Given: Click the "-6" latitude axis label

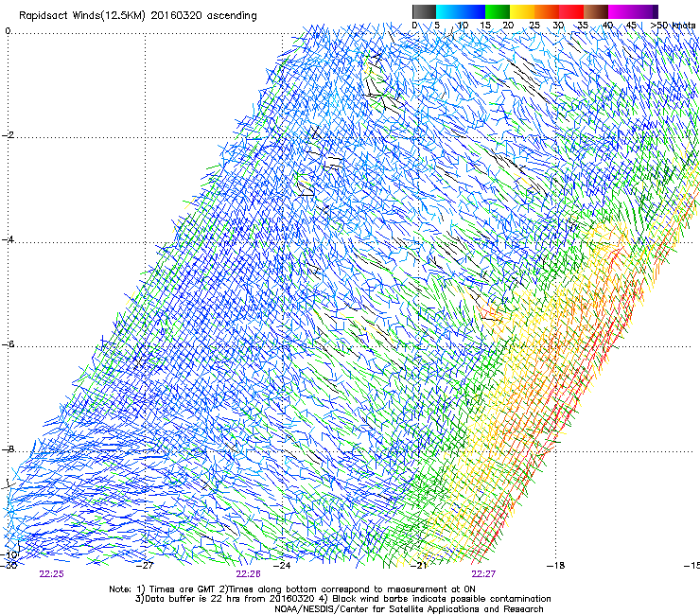Looking at the screenshot, I should [8, 344].
